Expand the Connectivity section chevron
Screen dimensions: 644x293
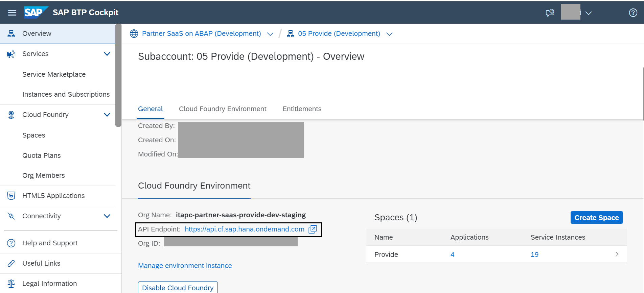point(107,216)
